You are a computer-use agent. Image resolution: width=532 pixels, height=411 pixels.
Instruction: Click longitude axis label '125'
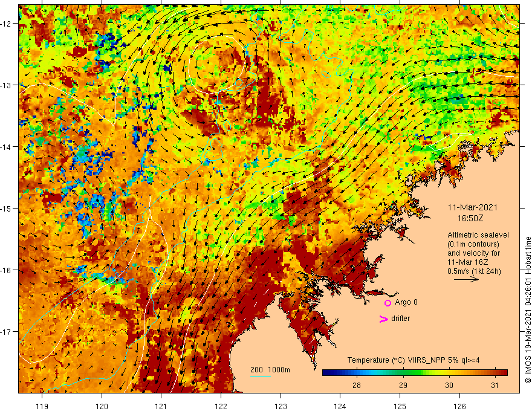pyautogui.click(x=400, y=406)
